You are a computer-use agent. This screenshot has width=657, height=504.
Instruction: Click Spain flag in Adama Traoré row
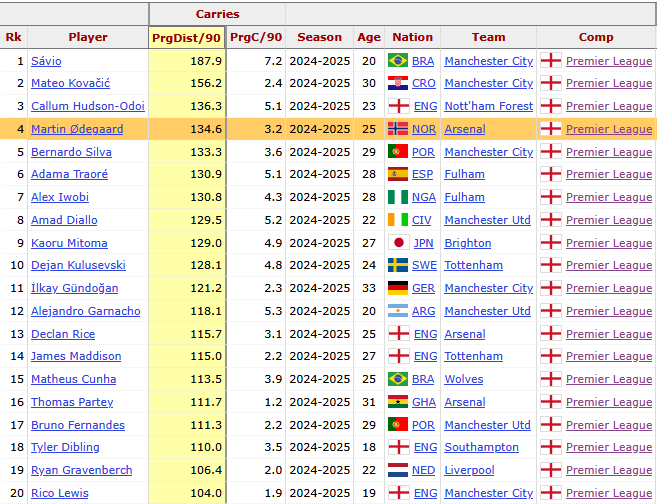[398, 174]
